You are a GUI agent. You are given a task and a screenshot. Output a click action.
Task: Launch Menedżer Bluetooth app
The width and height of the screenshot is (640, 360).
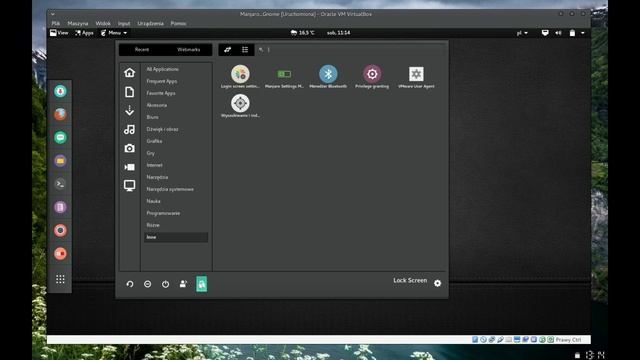pos(328,76)
